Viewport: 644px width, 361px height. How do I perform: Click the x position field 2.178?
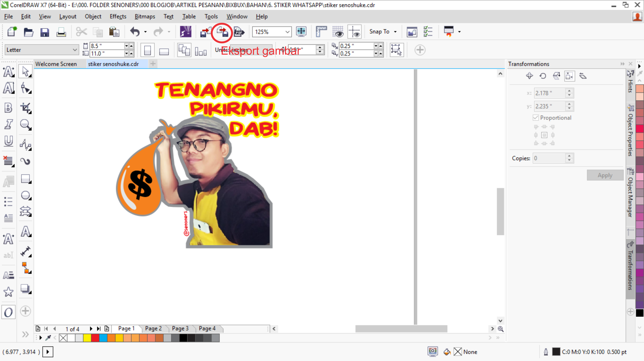click(550, 93)
